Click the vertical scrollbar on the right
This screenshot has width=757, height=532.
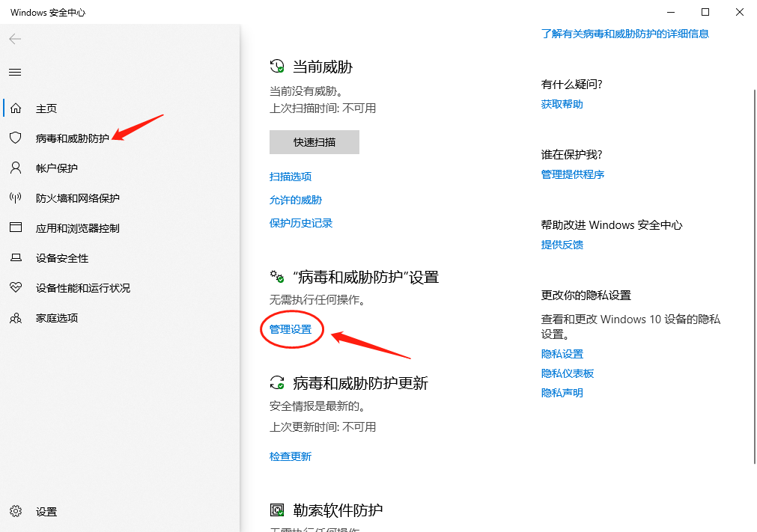(x=753, y=277)
